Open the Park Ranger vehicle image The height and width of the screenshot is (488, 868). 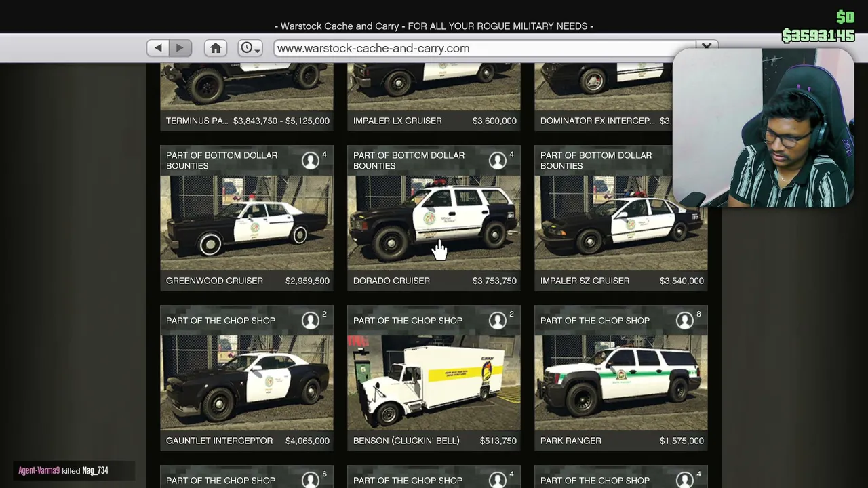[621, 383]
